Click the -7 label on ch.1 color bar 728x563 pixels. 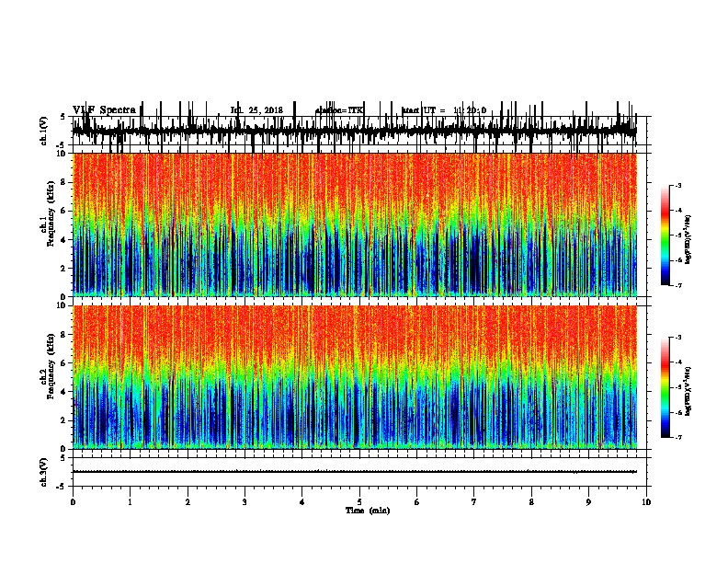pos(678,285)
